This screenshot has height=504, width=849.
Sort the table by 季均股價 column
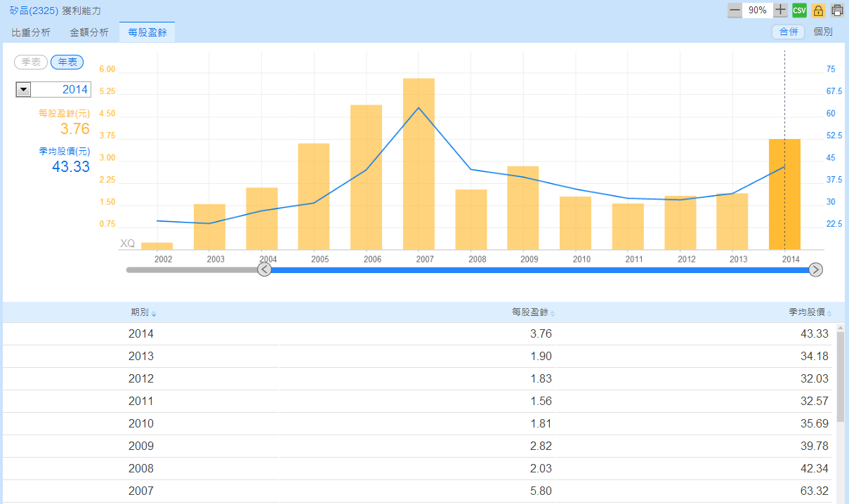tap(809, 313)
